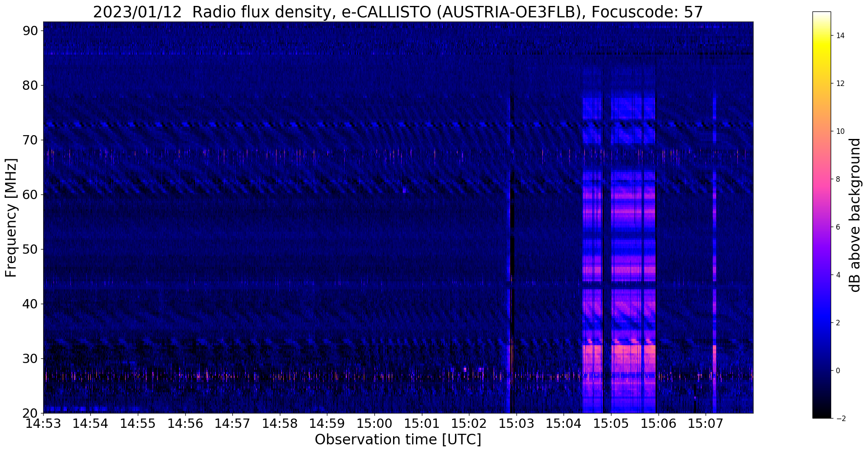Click the colorbar tick label 6
Screen dimensions: 868x452
[x=837, y=227]
